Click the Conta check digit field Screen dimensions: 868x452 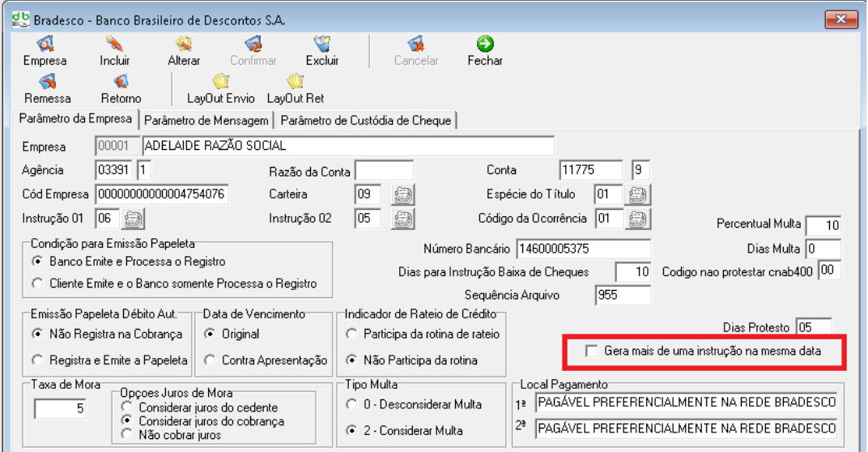coord(640,169)
